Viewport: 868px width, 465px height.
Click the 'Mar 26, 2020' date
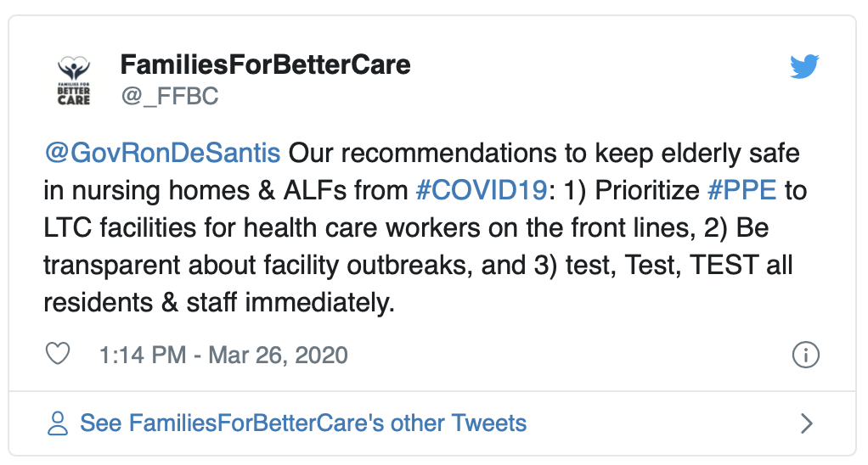pos(278,355)
